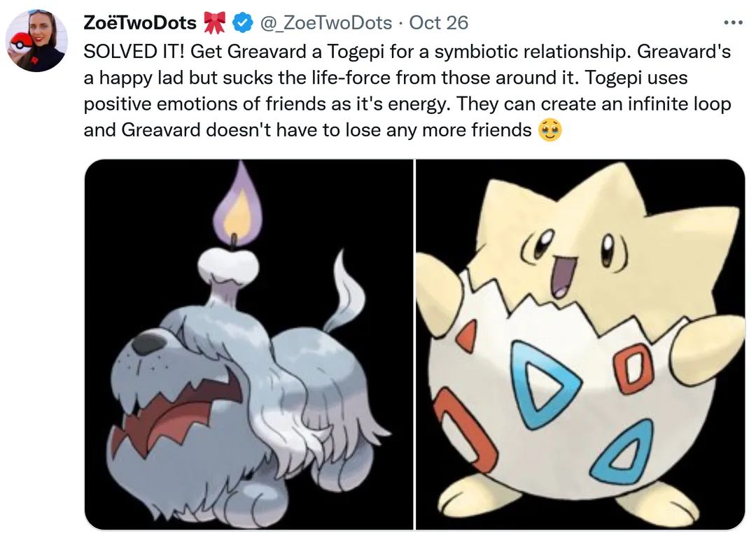Click the 'infinite loop' phrase in the tweet
Viewport: 756px width, 533px height.
coord(679,104)
